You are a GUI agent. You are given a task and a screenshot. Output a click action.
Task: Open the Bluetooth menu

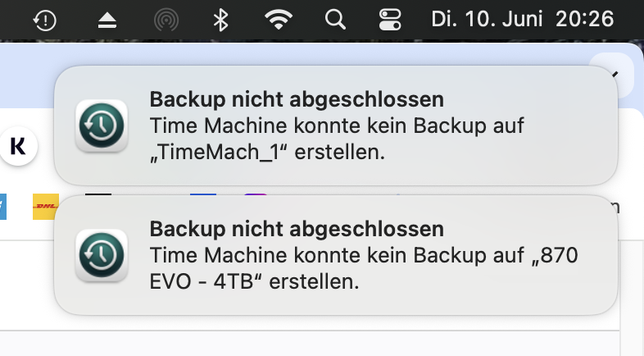click(x=220, y=21)
